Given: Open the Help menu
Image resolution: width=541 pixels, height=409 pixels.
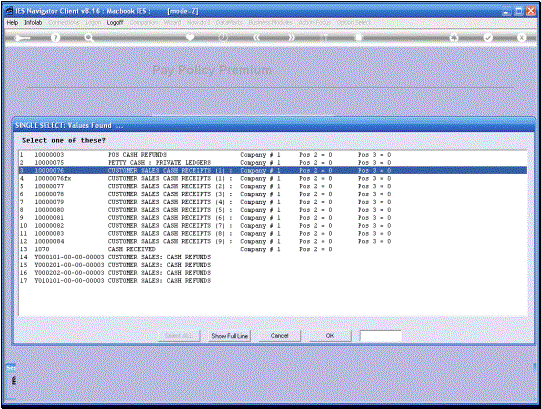Looking at the screenshot, I should click(12, 22).
